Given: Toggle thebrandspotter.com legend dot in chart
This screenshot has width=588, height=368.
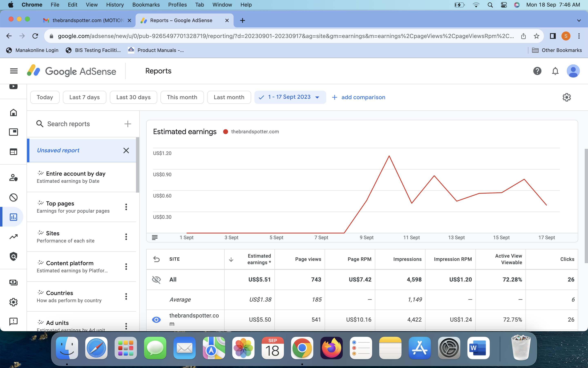Looking at the screenshot, I should click(225, 132).
